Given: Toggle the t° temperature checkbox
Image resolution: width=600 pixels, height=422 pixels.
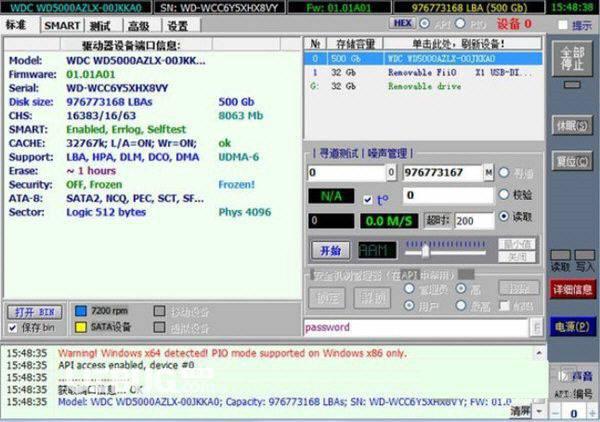Looking at the screenshot, I should pos(367,200).
